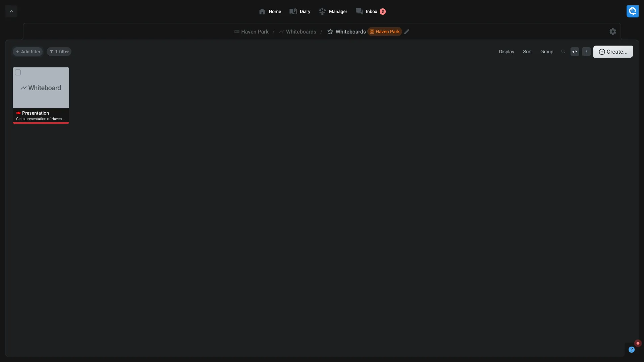Star the Whiteboards view as favorite
Screen dimensions: 644x362
[330, 32]
